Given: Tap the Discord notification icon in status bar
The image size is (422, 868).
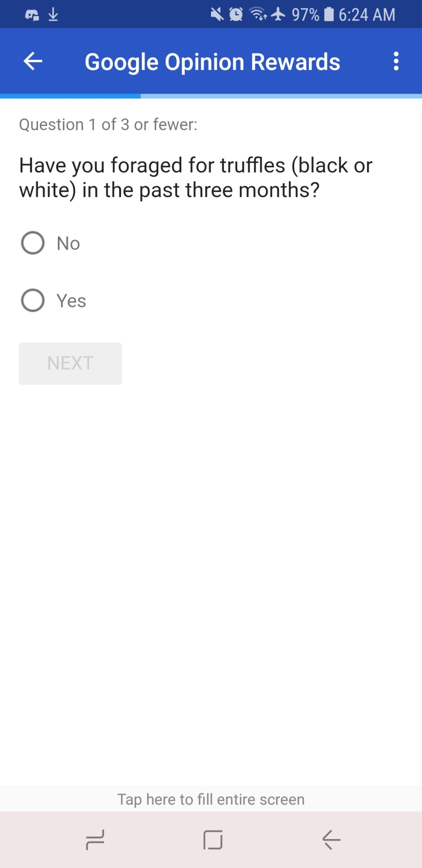Looking at the screenshot, I should [32, 15].
